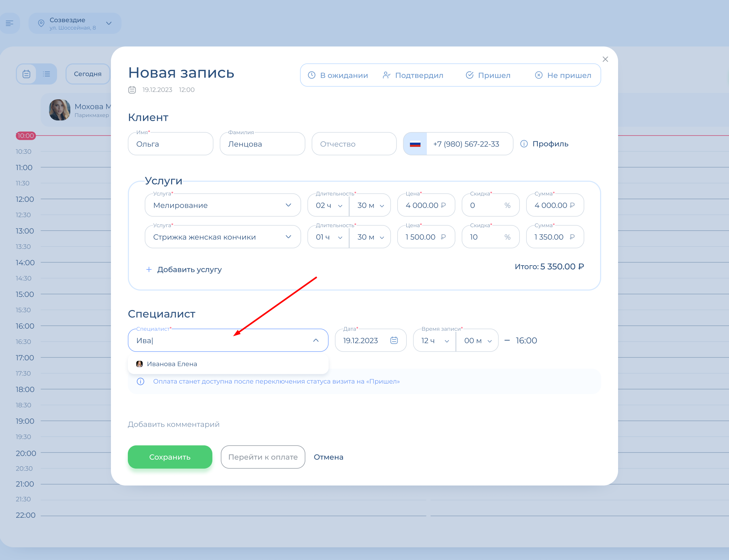Open the 01 ч duration hours dropdown
The width and height of the screenshot is (729, 560).
tap(328, 237)
